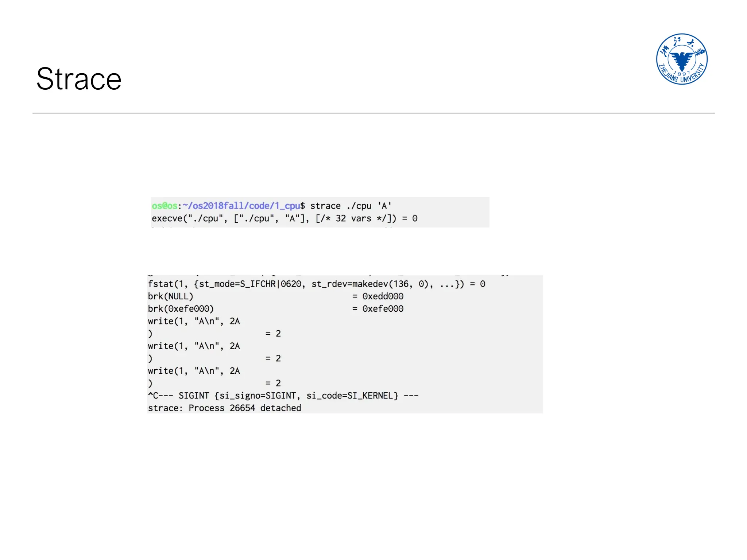Click the horizontal rule under the title
Image resolution: width=747 pixels, height=560 pixels.
(x=373, y=113)
